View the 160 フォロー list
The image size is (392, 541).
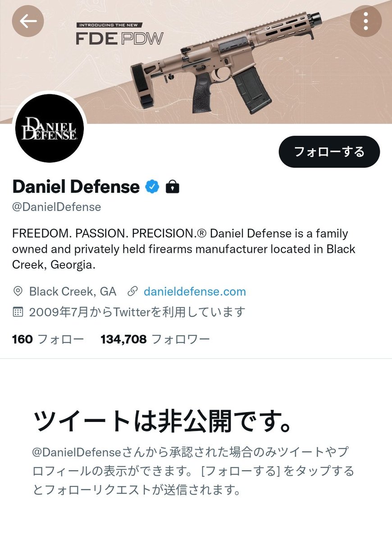(x=48, y=339)
